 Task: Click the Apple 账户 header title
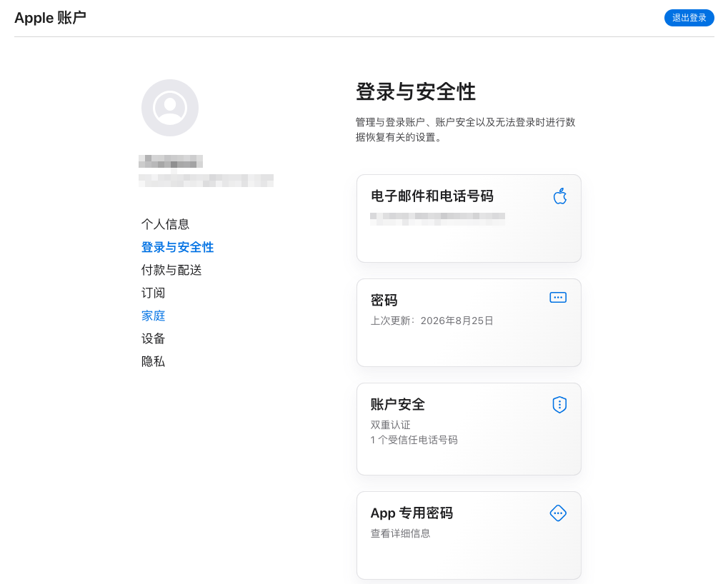pos(50,18)
